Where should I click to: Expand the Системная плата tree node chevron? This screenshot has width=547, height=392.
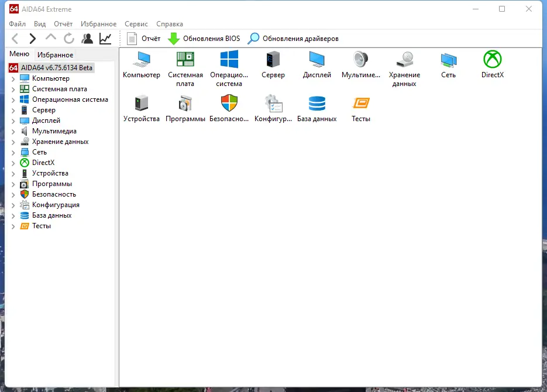[x=13, y=90]
